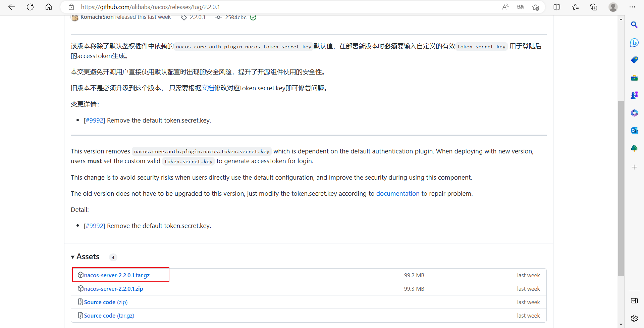Hide the sidebar panel toggle
The height and width of the screenshot is (328, 644).
634,301
